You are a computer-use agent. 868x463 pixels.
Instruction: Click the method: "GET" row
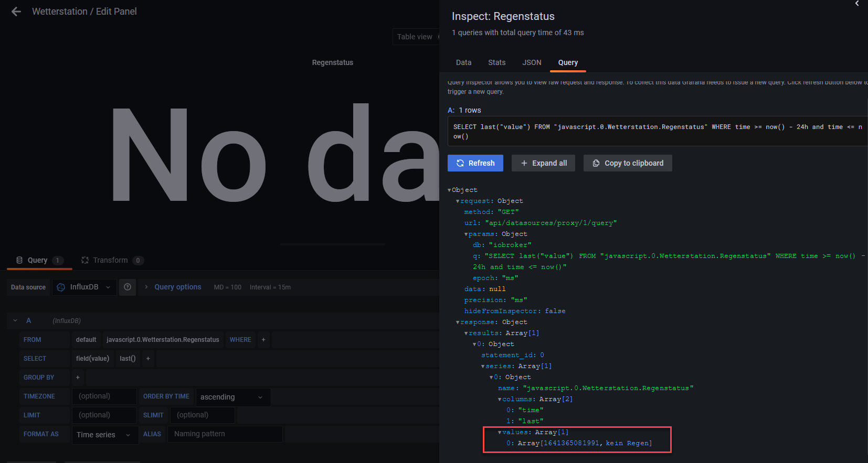[491, 212]
